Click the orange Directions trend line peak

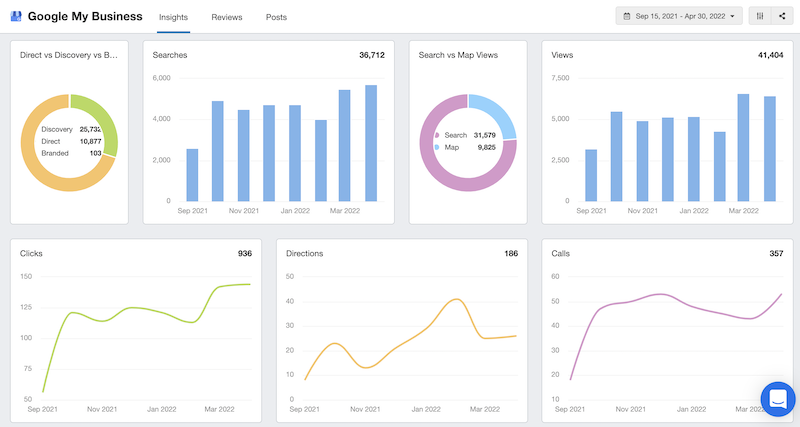(x=457, y=299)
